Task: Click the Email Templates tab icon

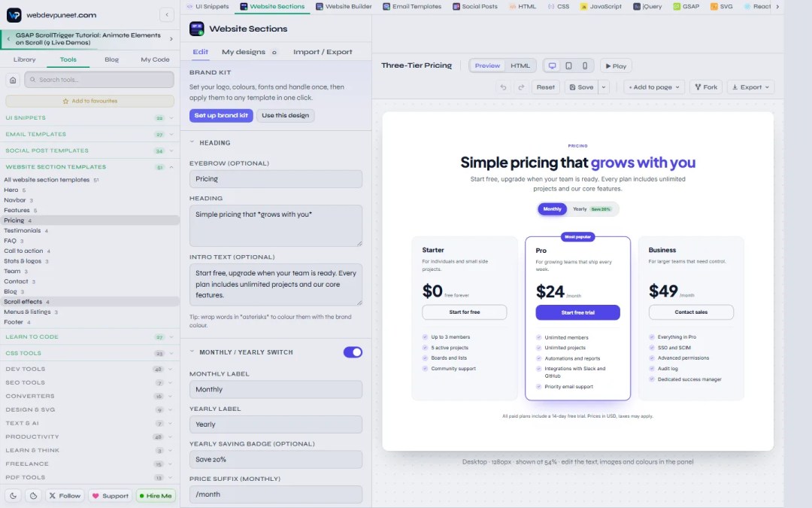Action: coord(386,6)
